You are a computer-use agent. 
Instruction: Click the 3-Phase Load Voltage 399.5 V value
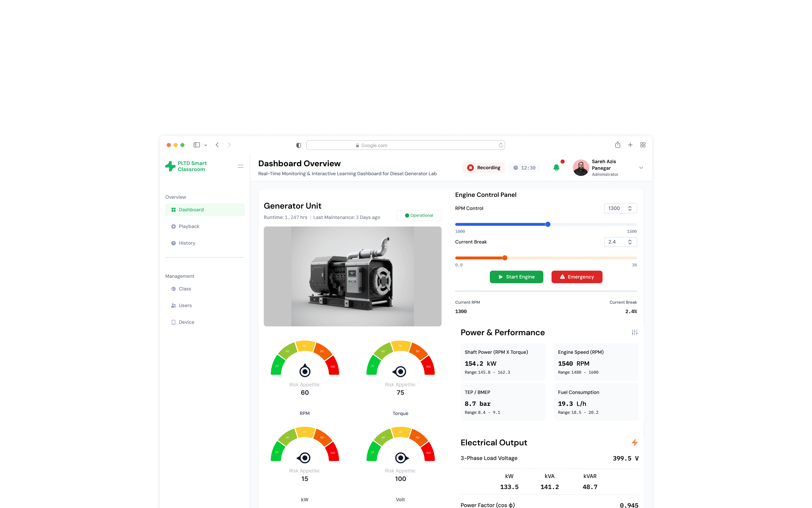point(625,458)
